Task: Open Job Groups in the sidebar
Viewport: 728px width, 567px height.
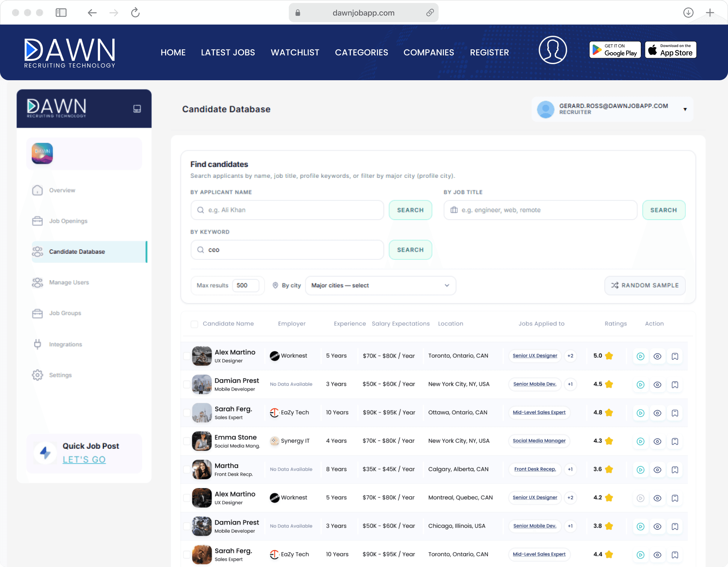Action: (65, 313)
